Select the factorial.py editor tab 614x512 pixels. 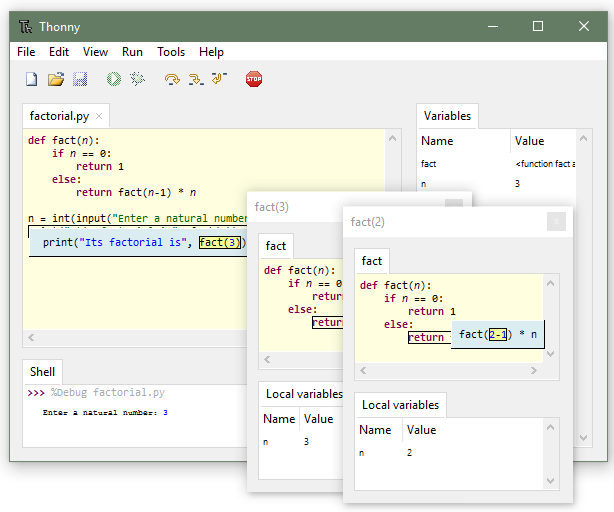tap(59, 116)
